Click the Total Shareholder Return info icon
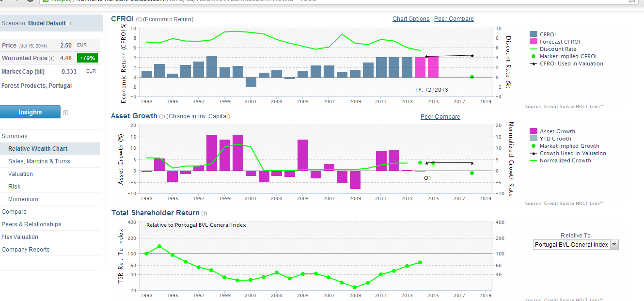 (204, 213)
